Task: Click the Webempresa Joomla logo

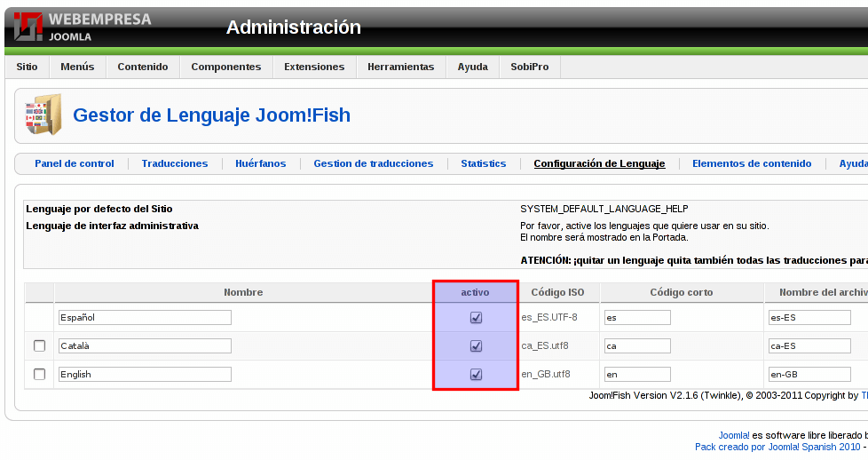Action: pyautogui.click(x=83, y=27)
